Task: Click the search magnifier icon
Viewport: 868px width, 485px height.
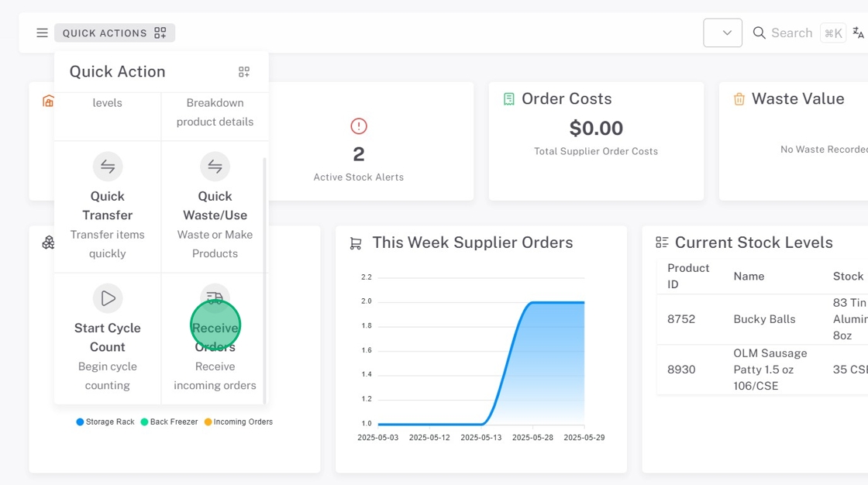Action: coord(759,33)
